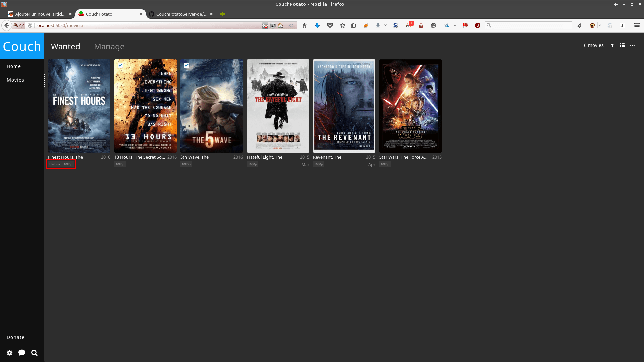Open the search magnifier icon in the sidebar

[x=34, y=353]
